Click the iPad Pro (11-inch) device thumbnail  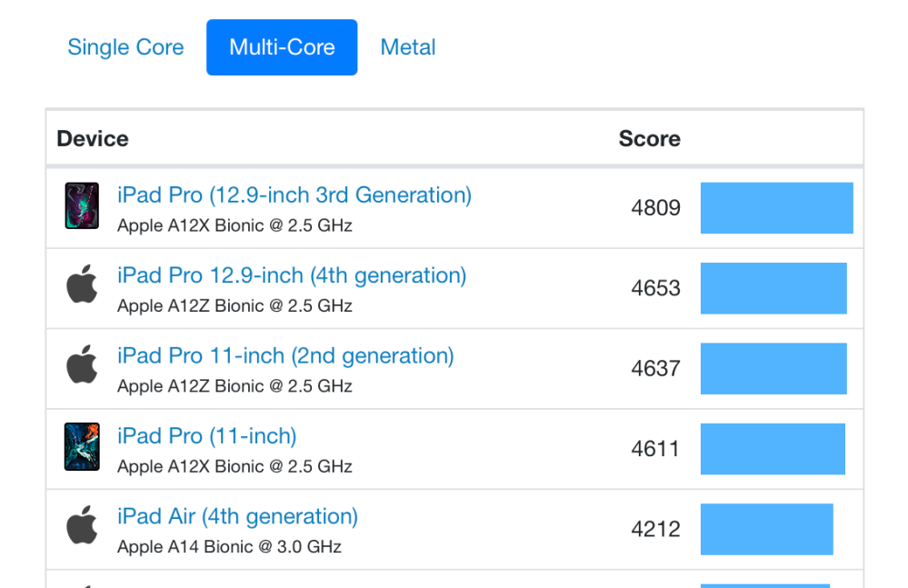[82, 446]
